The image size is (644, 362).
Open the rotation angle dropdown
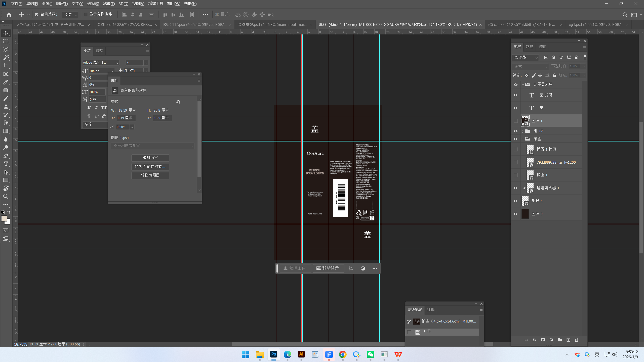point(132,127)
